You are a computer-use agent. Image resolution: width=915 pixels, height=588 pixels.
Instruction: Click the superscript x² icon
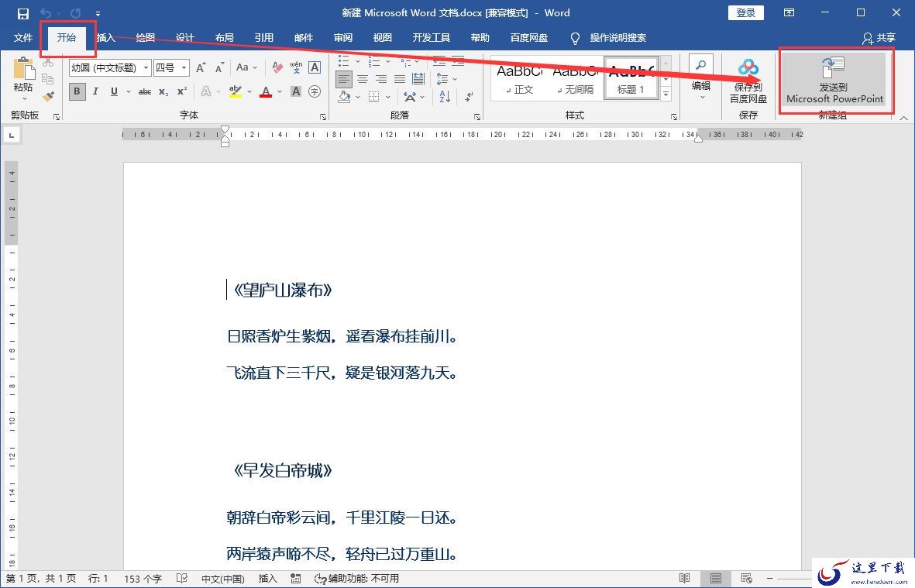182,91
